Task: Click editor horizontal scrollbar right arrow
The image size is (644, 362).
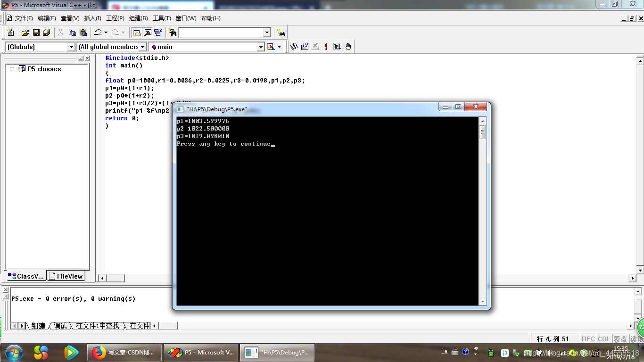Action: 632,279
